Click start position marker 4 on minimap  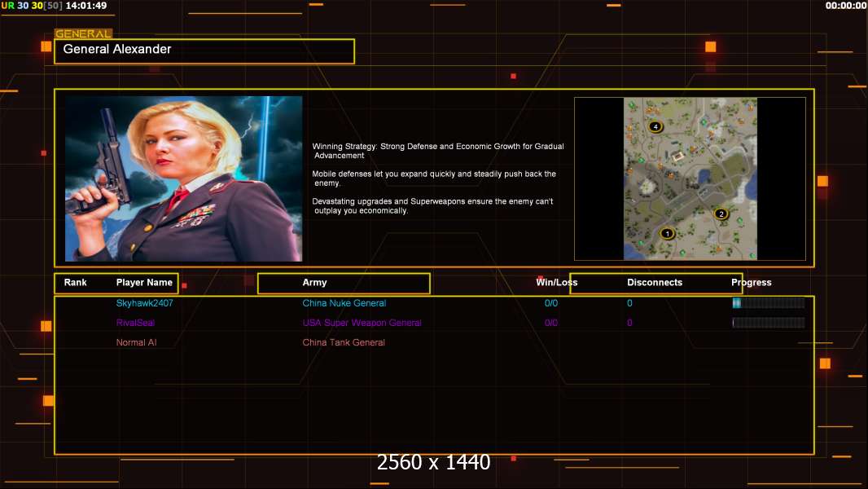(655, 127)
